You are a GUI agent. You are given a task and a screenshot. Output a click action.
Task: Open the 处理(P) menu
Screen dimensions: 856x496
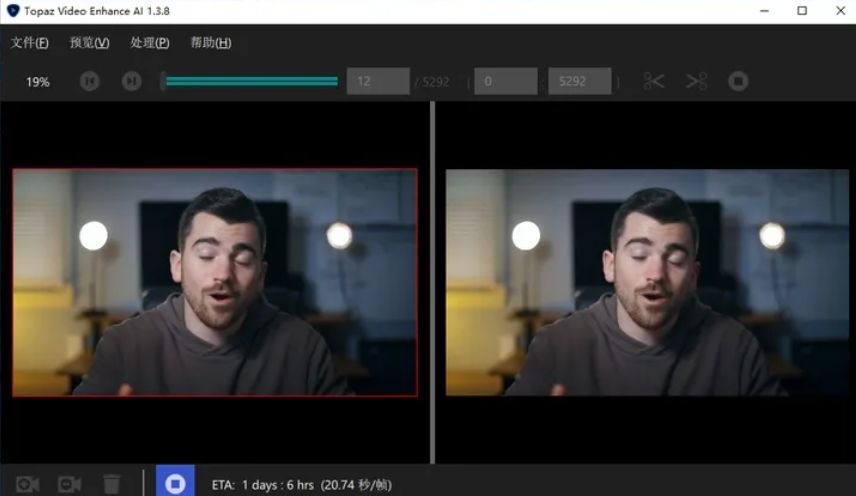point(150,43)
